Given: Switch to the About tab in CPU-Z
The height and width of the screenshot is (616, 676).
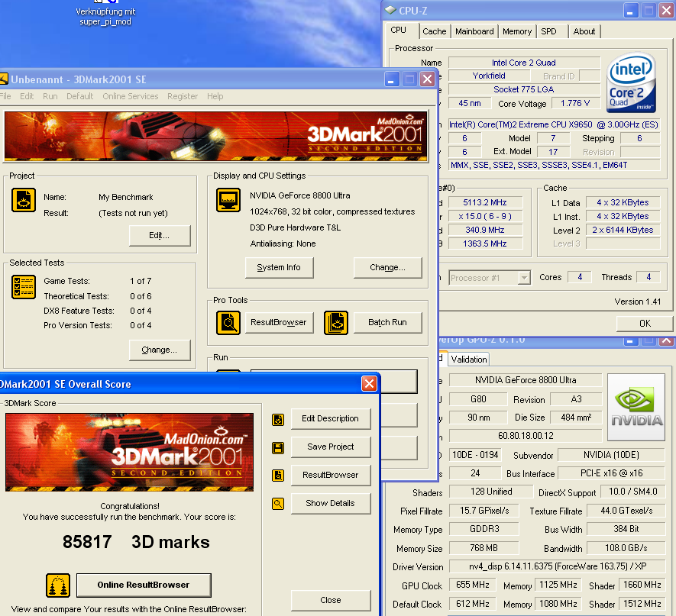Looking at the screenshot, I should pyautogui.click(x=584, y=31).
